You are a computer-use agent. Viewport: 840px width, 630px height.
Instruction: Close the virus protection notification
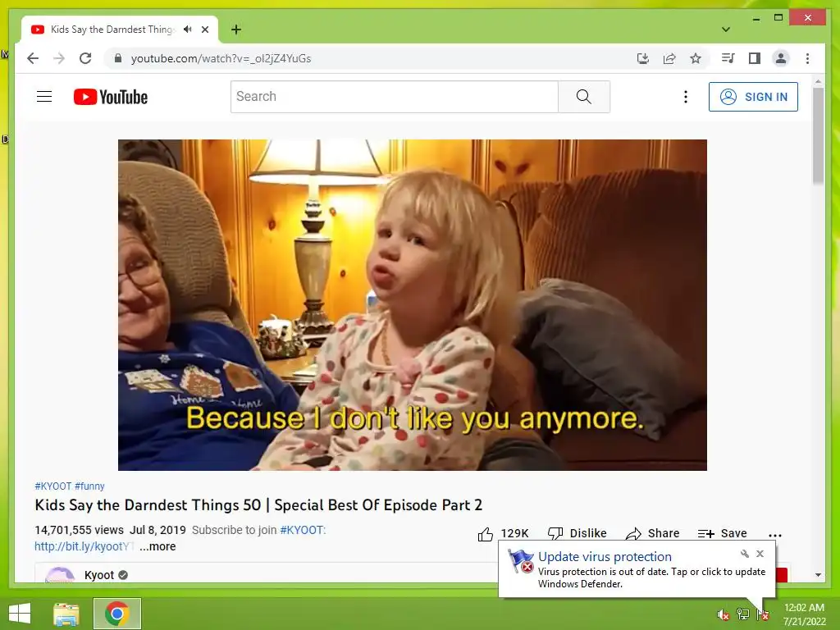click(x=760, y=554)
